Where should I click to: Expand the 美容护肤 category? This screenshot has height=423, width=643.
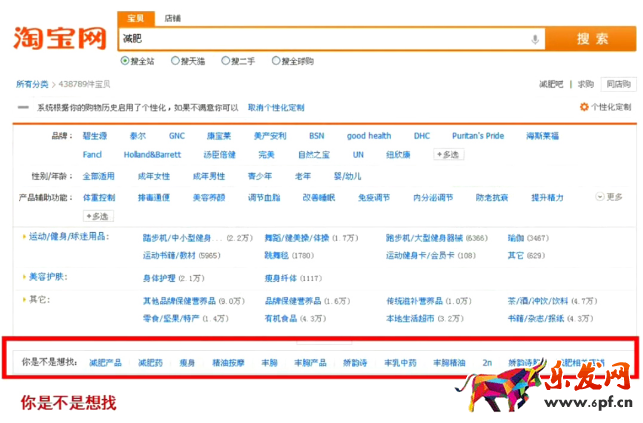[x=45, y=277]
